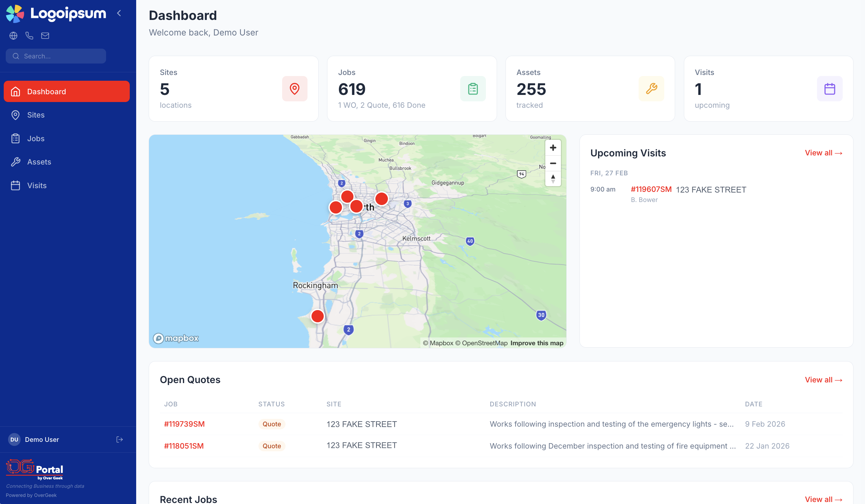Viewport: 865px width, 504px height.
Task: Zoom out on the map with the minus control
Action: point(553,163)
